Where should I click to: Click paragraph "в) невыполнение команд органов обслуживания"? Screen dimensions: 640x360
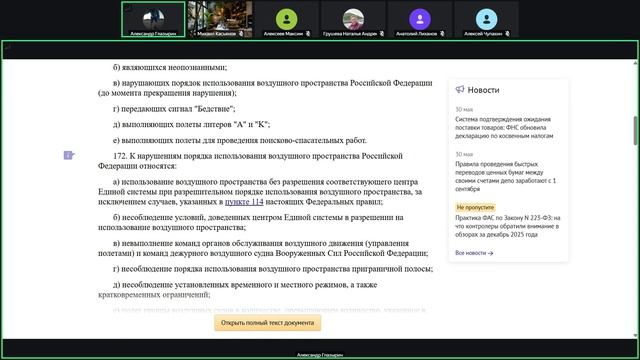pyautogui.click(x=263, y=248)
